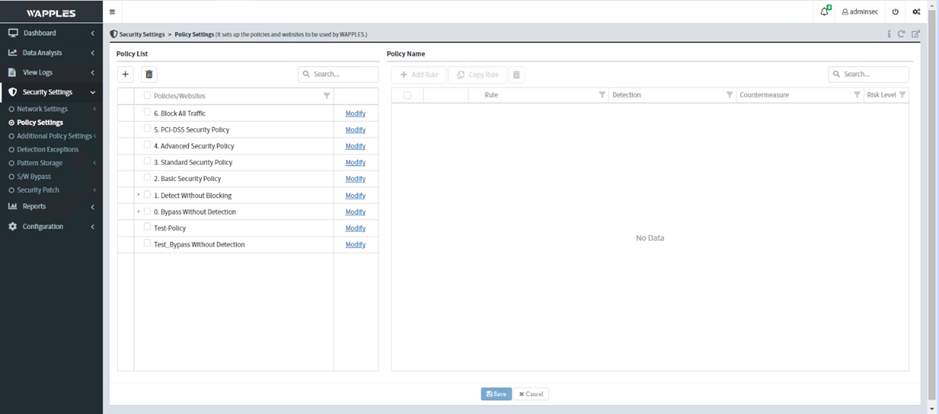This screenshot has height=414, width=939.
Task: Filter the Risk Level column
Action: tap(902, 95)
